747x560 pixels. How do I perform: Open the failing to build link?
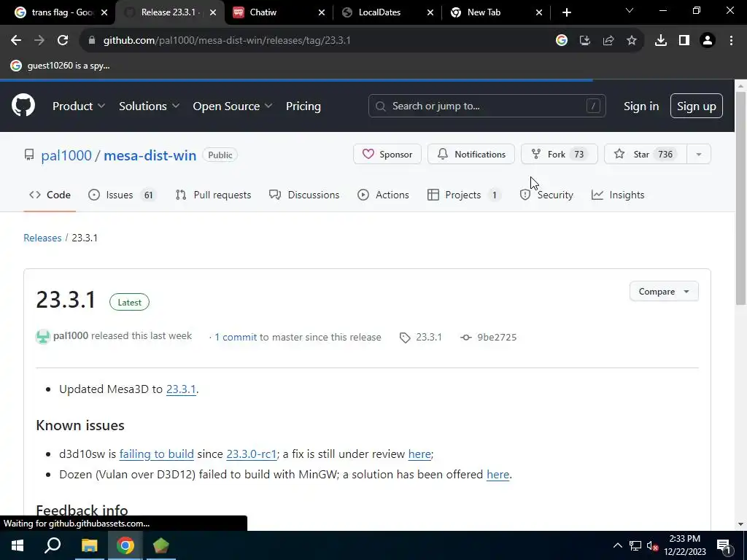pos(156,454)
